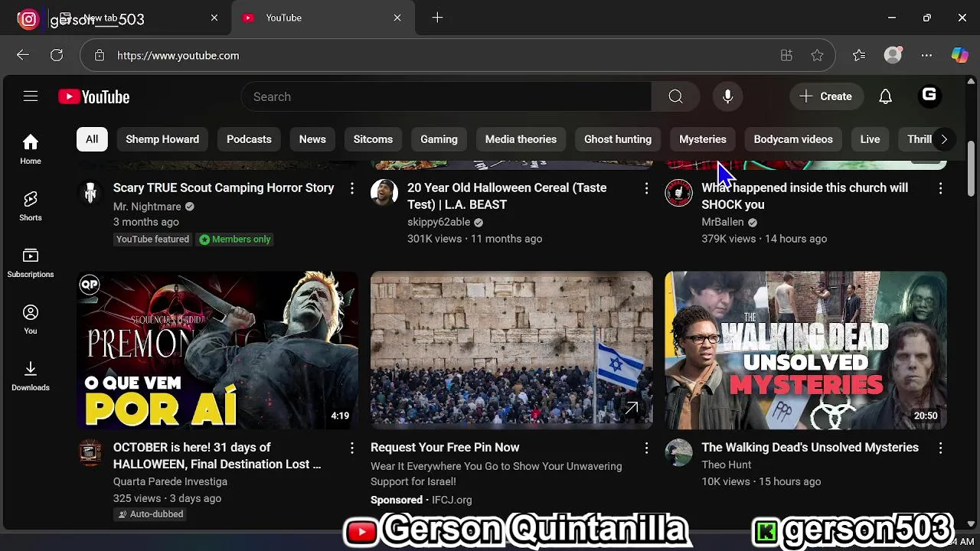Open options for Walking Dead's Unsolved Mysteries
This screenshot has width=980, height=551.
pos(940,448)
